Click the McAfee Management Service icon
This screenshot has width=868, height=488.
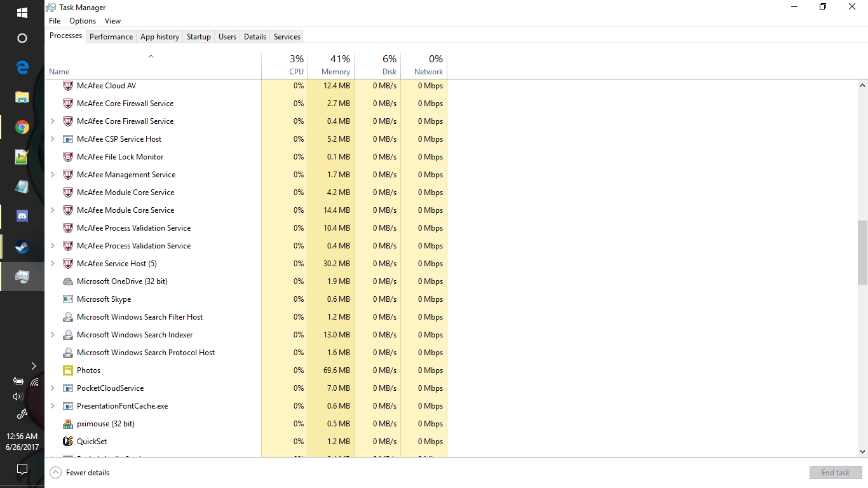[x=68, y=175]
